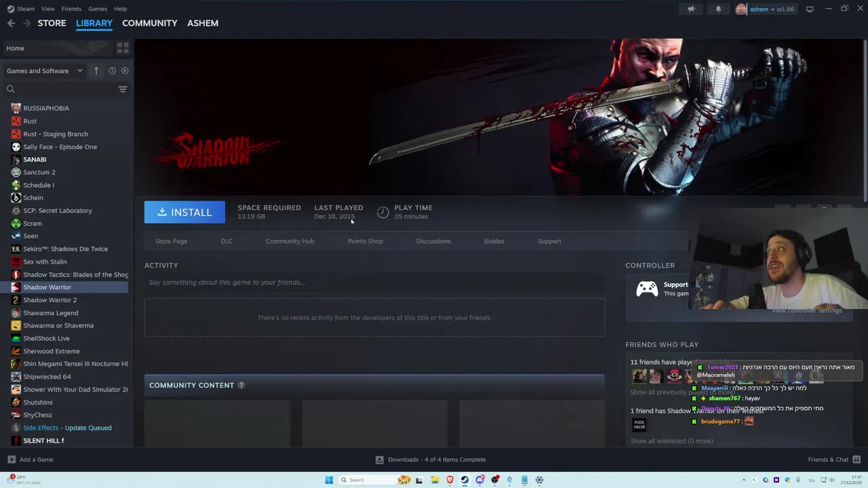
Task: Click the library search field
Action: [x=66, y=89]
